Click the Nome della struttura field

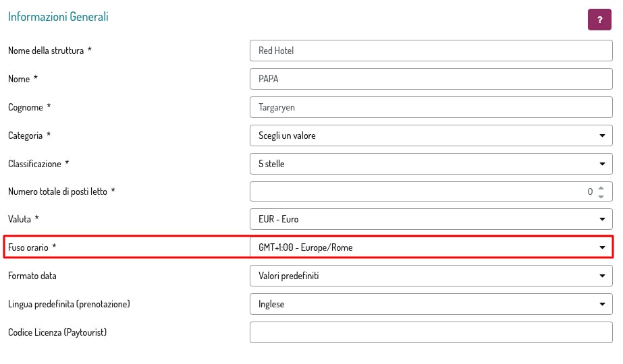tap(431, 51)
